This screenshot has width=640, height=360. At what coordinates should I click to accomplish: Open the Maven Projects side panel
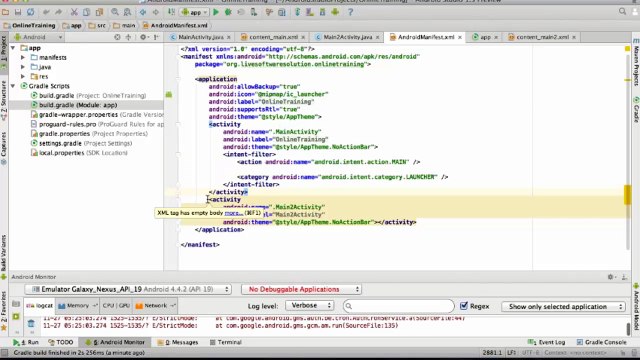coord(636,63)
